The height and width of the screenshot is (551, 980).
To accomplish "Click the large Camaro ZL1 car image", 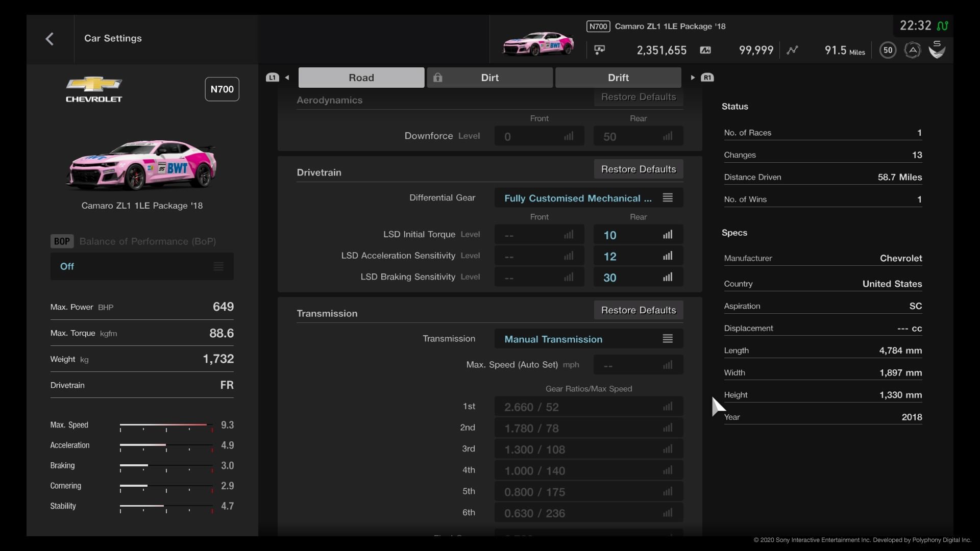I will [x=141, y=165].
